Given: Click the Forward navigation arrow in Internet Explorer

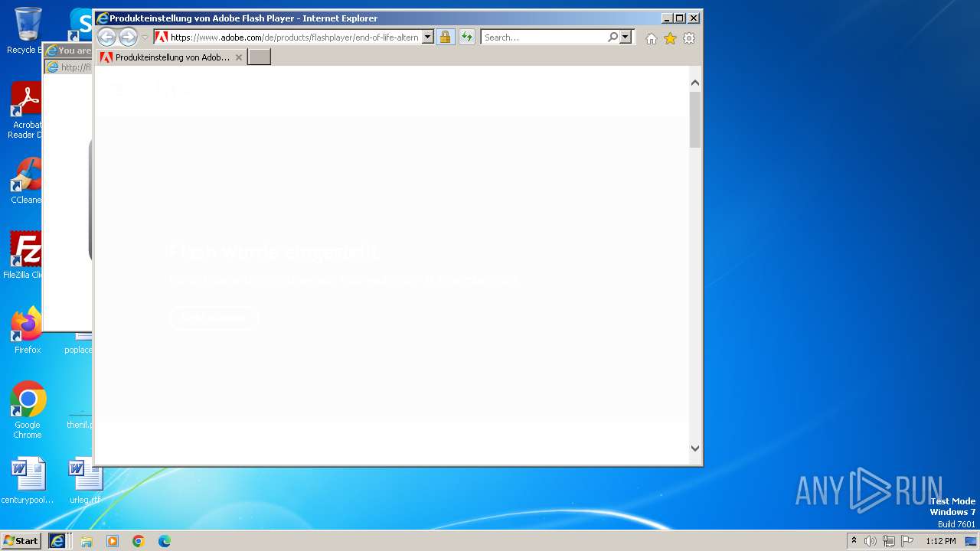Looking at the screenshot, I should tap(128, 37).
